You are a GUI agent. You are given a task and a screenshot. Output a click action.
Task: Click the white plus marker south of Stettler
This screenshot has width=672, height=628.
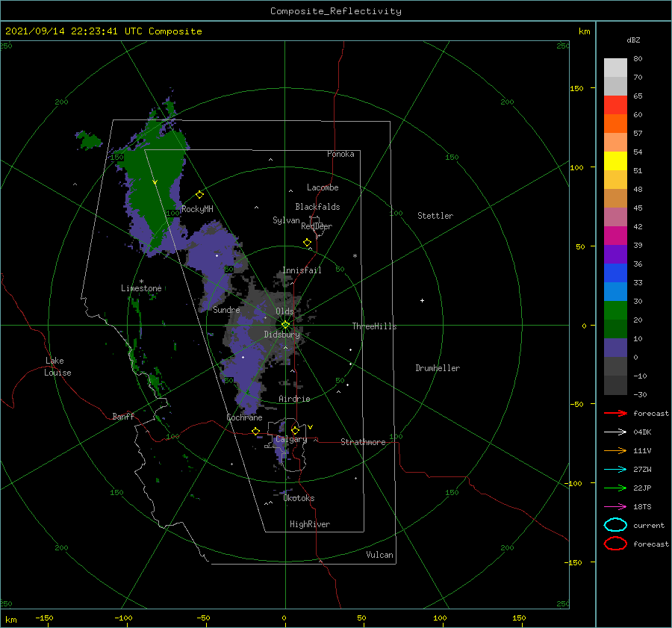tap(422, 300)
